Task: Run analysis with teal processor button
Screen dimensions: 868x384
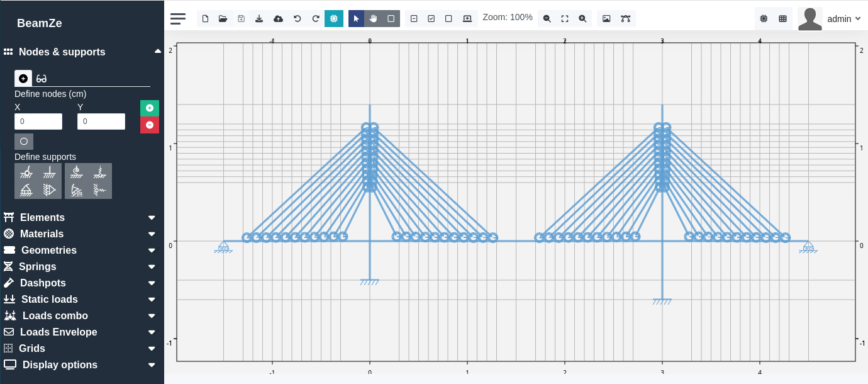Action: pos(334,19)
